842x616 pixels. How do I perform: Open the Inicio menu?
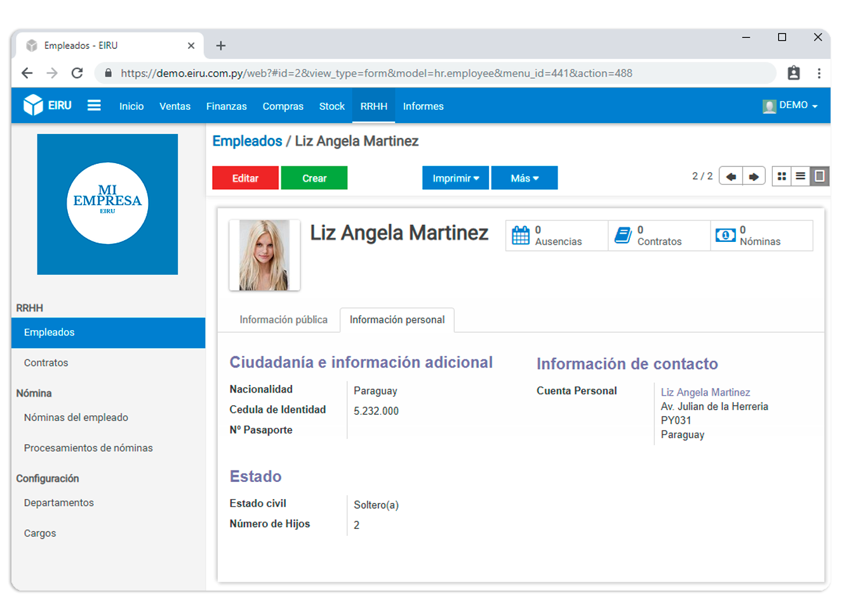[131, 106]
